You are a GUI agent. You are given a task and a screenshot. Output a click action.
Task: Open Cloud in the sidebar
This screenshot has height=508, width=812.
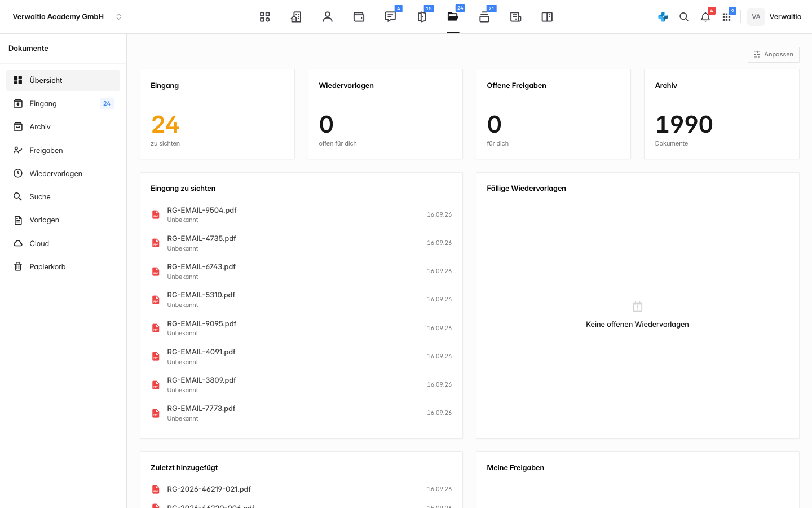(63, 243)
